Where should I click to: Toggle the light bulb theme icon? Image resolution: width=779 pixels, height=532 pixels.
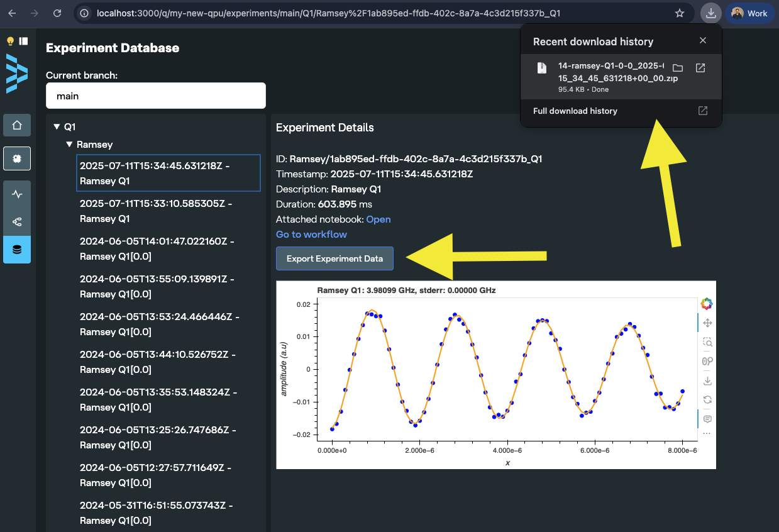tap(10, 42)
